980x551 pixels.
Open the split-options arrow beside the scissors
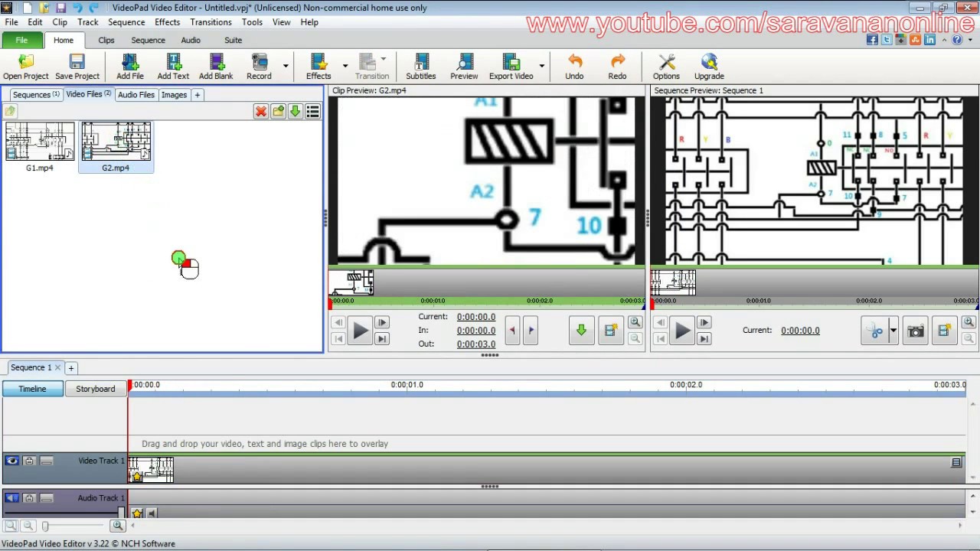click(x=893, y=331)
